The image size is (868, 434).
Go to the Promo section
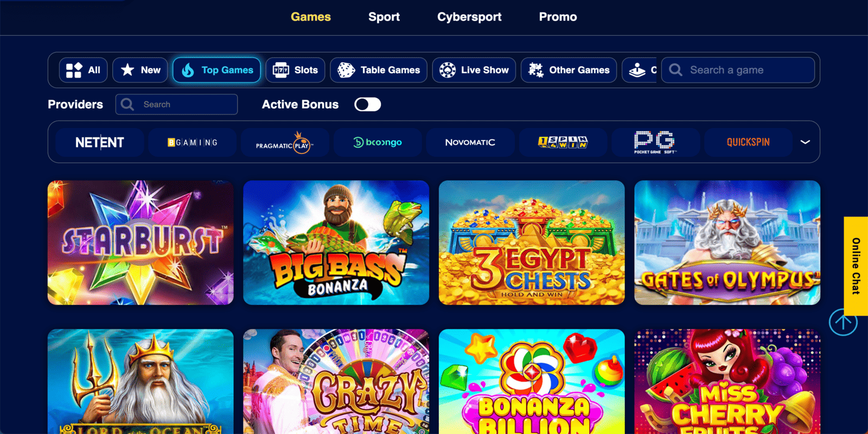click(x=558, y=17)
